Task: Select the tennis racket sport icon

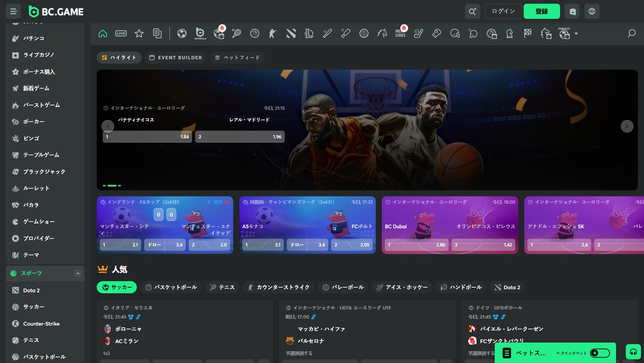Action: [x=237, y=33]
